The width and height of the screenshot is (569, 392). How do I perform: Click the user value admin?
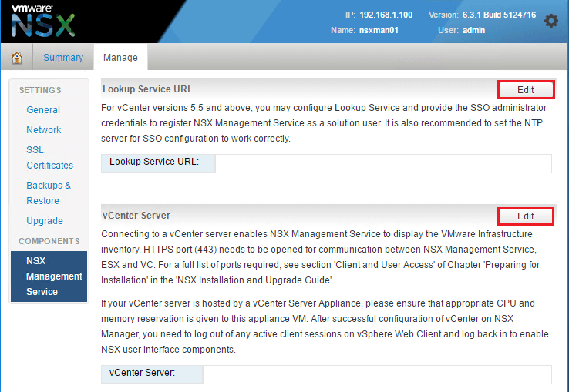(474, 30)
